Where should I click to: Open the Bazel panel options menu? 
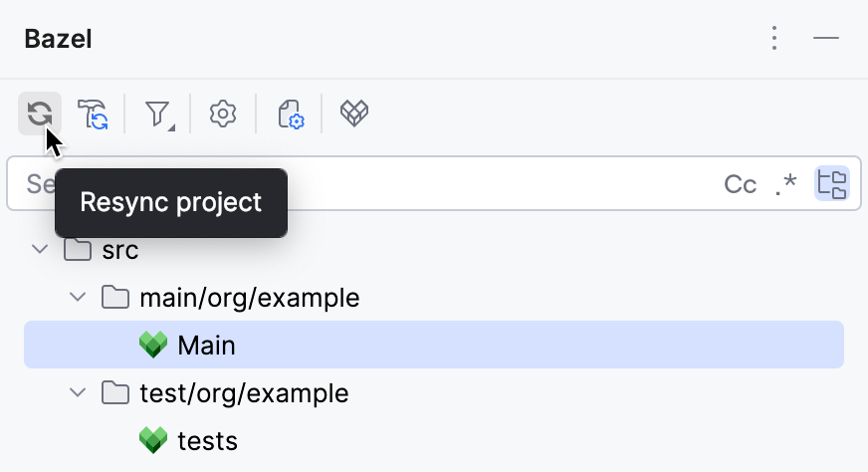pos(774,39)
